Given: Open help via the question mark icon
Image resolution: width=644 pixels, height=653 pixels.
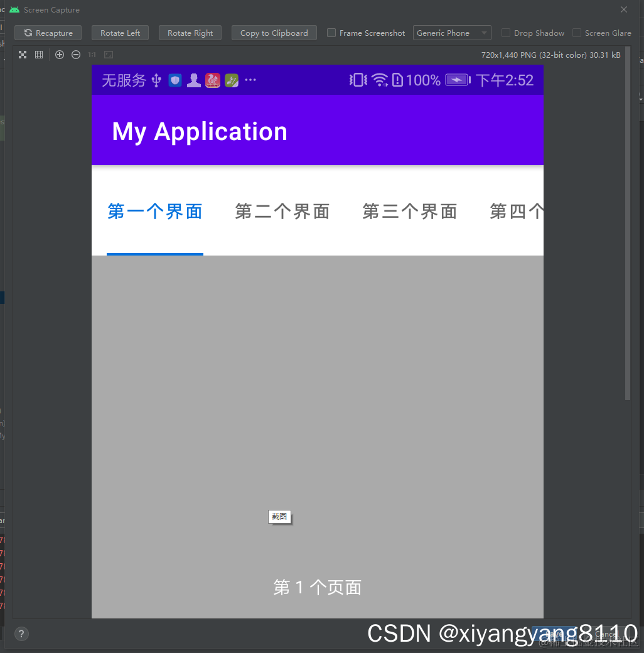Looking at the screenshot, I should pos(21,634).
